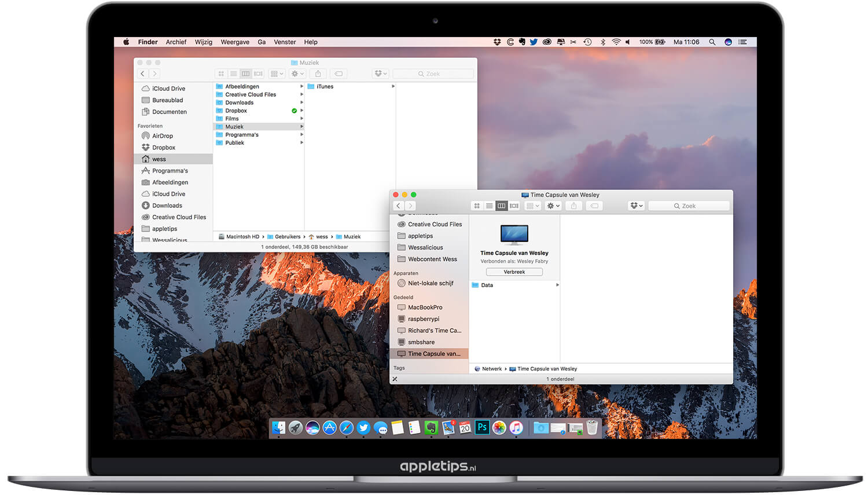Expand the iTunes folder arrow
This screenshot has width=868, height=495.
tap(393, 87)
